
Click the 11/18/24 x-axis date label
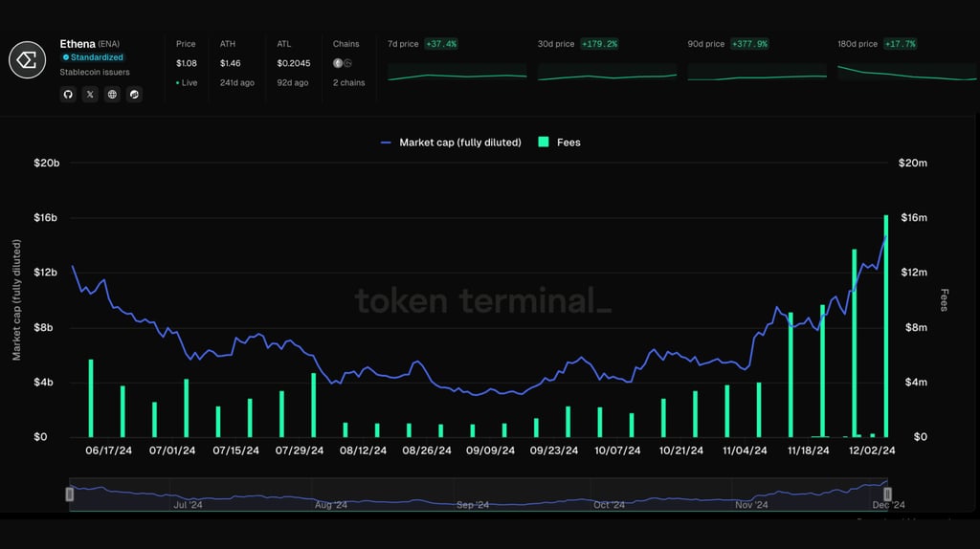click(808, 450)
